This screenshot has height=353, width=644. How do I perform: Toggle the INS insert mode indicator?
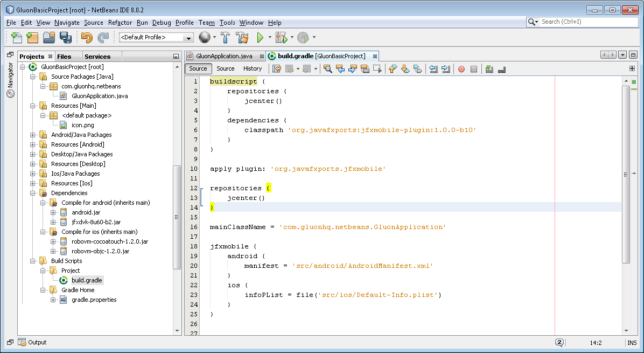pyautogui.click(x=632, y=343)
